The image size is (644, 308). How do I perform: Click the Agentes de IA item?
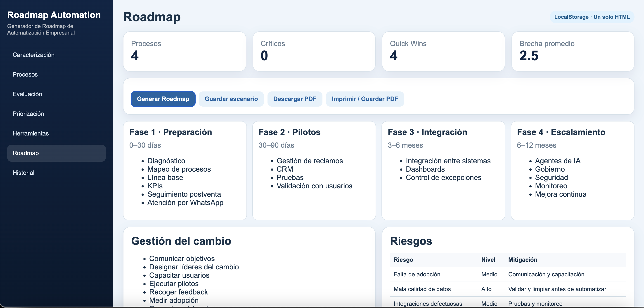point(557,161)
